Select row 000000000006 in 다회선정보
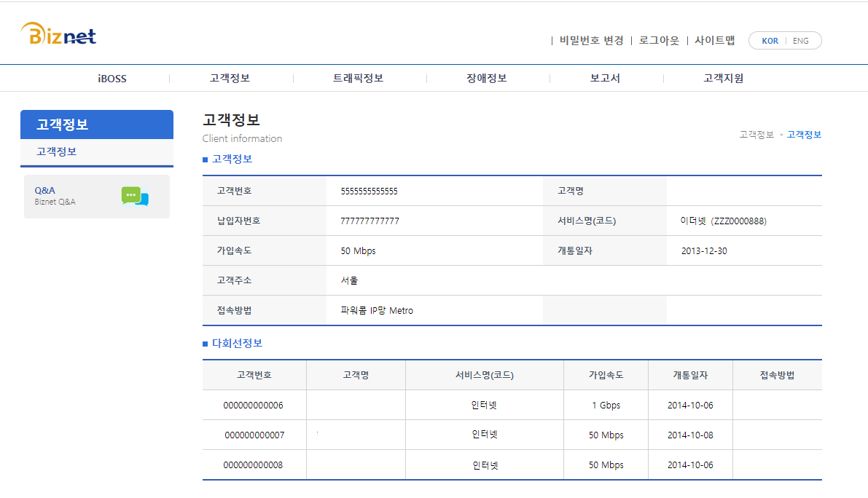This screenshot has width=868, height=498. pos(253,405)
